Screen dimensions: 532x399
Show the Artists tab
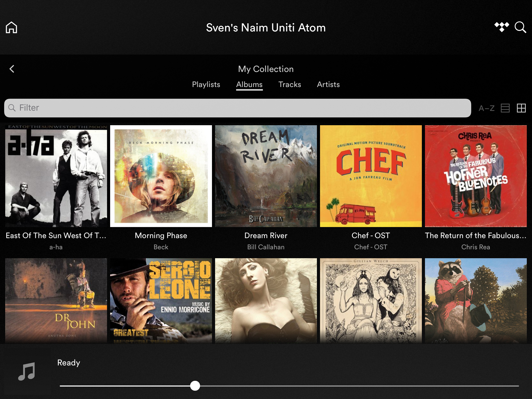tap(328, 84)
